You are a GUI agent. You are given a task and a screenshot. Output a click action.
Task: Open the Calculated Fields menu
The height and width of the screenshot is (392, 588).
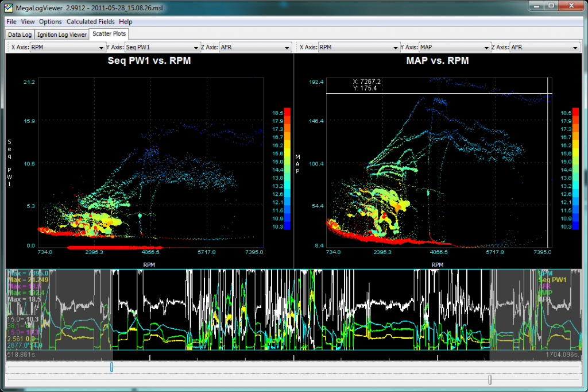tap(90, 21)
